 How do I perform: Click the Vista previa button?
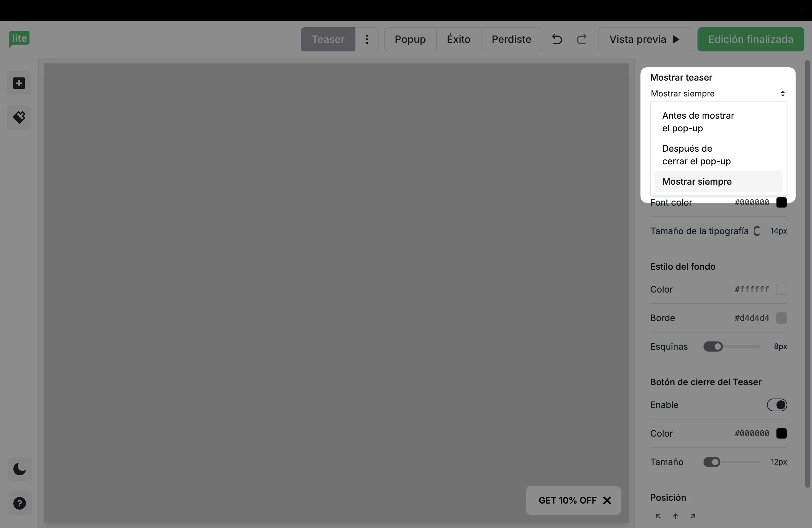pos(645,39)
